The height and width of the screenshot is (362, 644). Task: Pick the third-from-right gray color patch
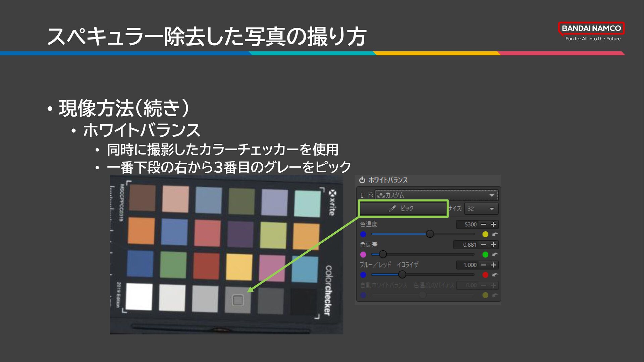click(238, 300)
